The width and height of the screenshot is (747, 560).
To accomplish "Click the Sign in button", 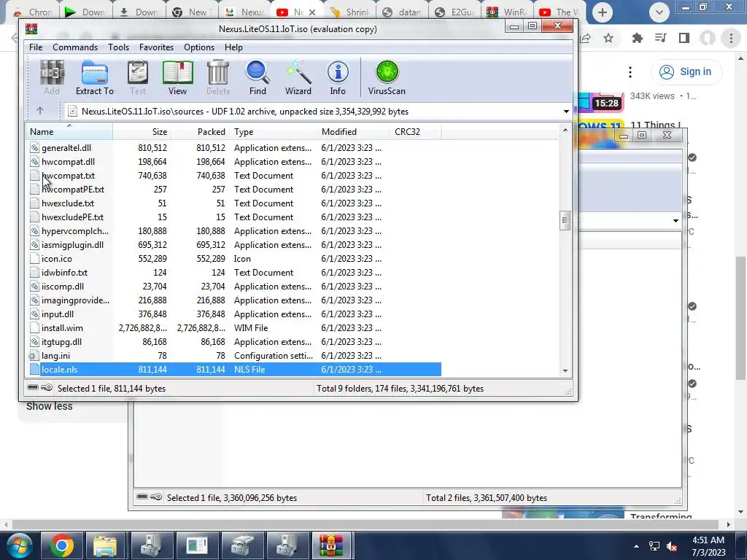I will click(686, 72).
